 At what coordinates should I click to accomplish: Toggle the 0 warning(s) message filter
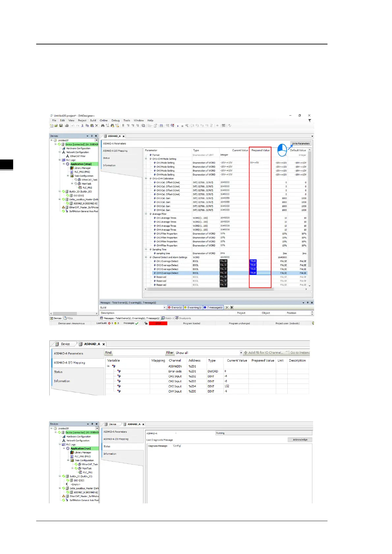193,308
